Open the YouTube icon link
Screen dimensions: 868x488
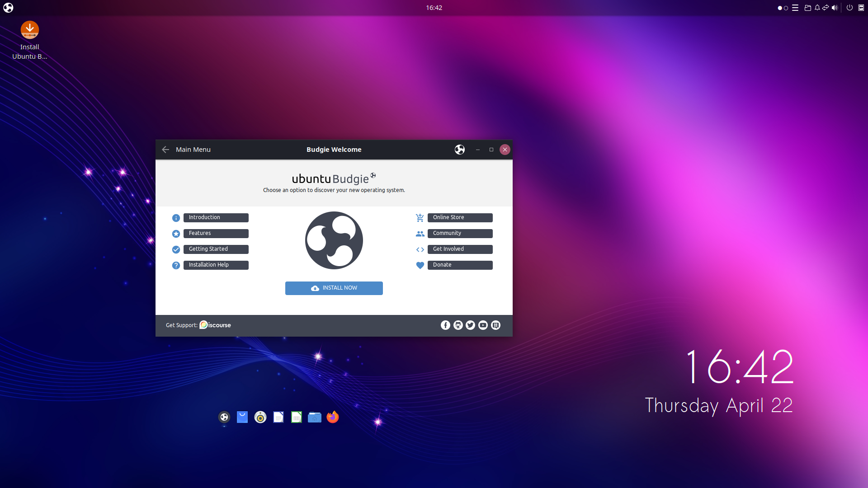coord(483,325)
